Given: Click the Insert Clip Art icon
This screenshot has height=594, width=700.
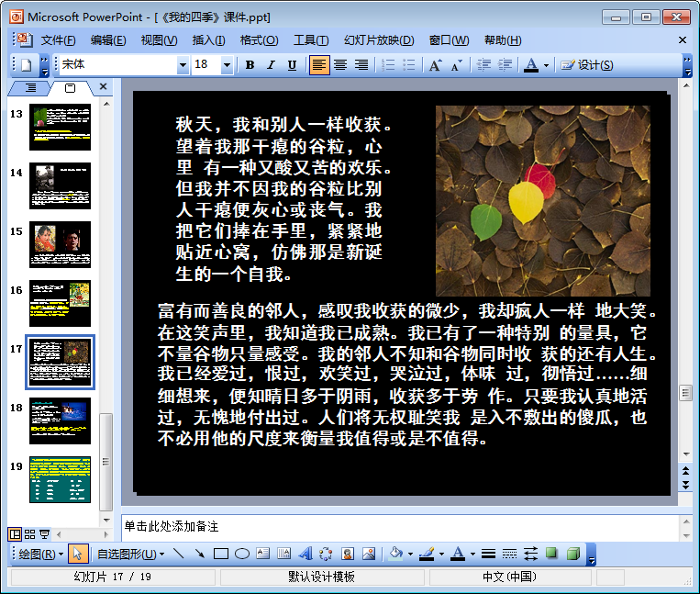Looking at the screenshot, I should 348,554.
